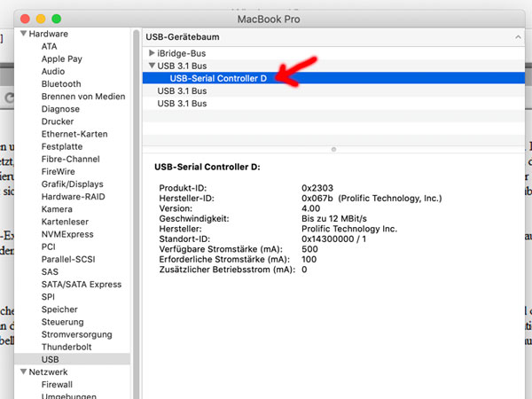Expand the iBridge-Bus tree node
532x399 pixels.
coord(152,53)
